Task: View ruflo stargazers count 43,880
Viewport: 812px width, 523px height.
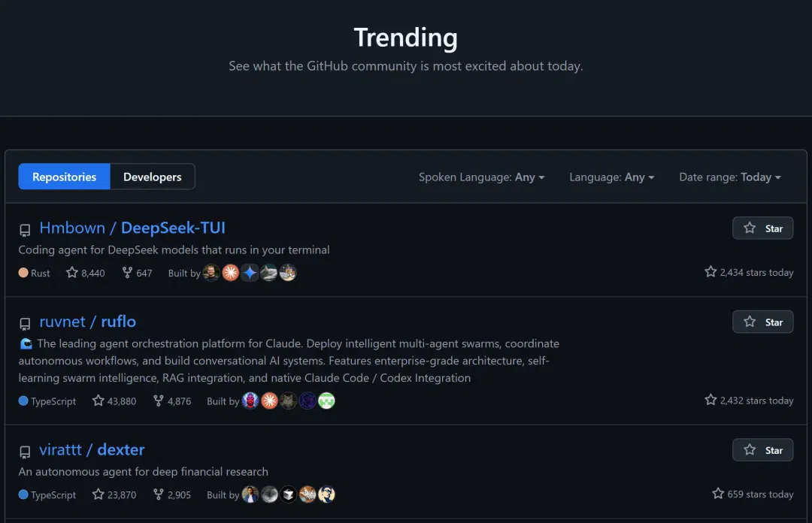Action: (114, 401)
